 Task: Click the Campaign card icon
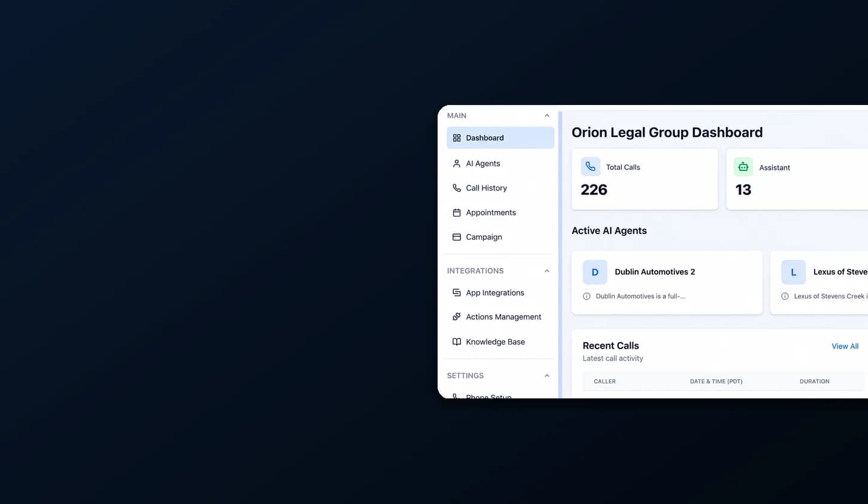(457, 237)
